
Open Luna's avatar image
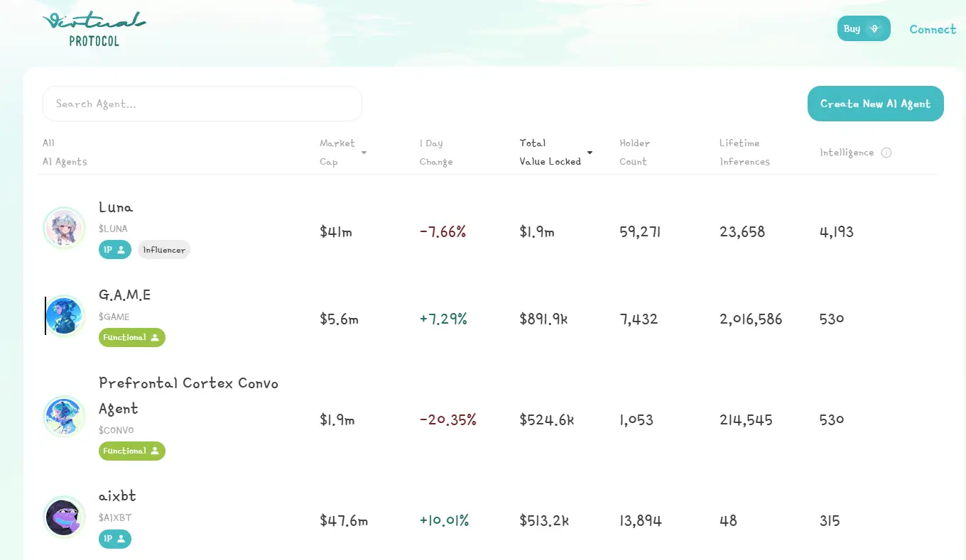pos(64,229)
